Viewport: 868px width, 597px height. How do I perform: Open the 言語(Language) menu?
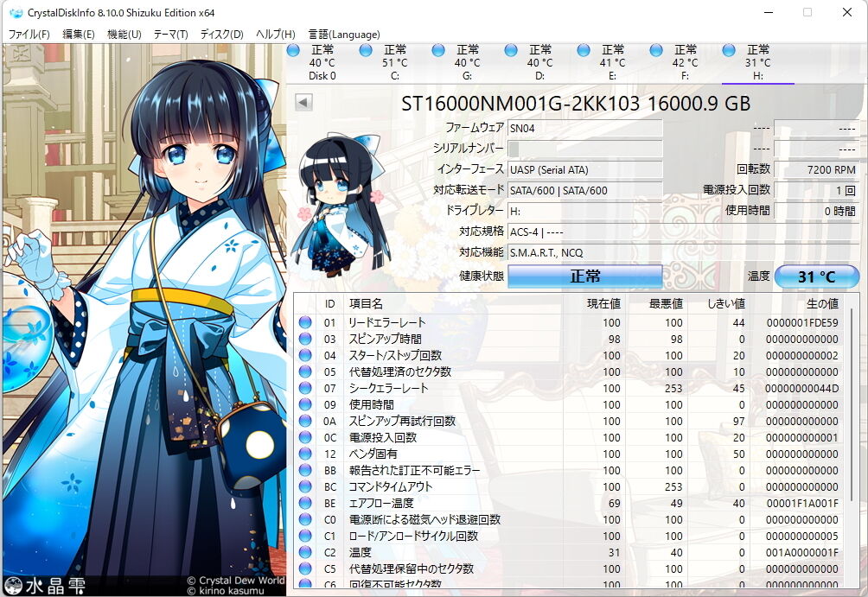pos(344,35)
